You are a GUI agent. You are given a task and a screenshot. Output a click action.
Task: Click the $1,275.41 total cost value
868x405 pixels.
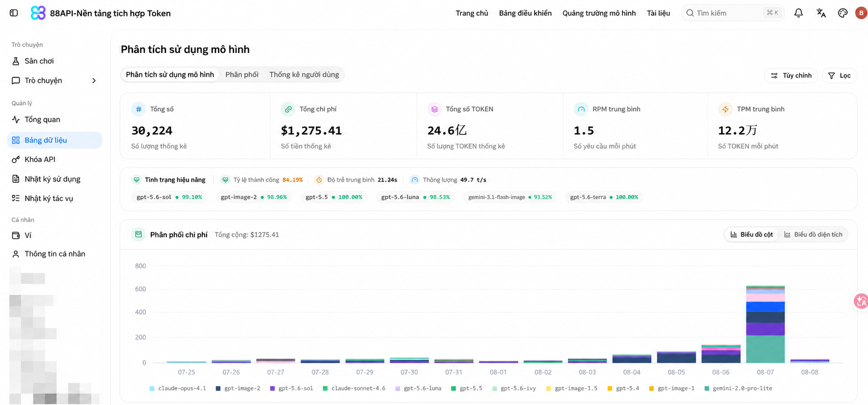(312, 131)
